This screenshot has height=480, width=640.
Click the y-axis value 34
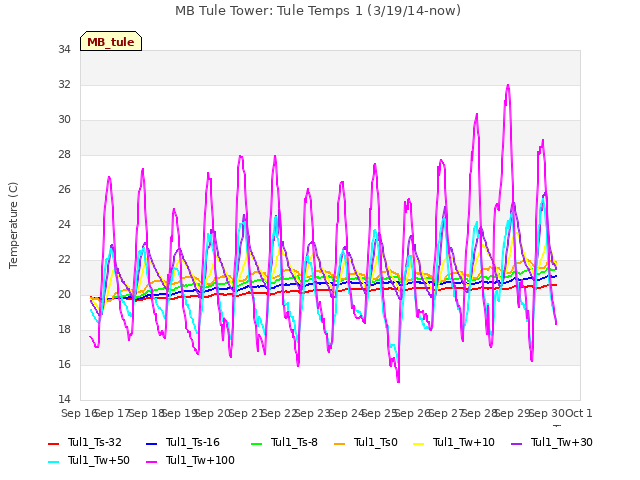(64, 49)
